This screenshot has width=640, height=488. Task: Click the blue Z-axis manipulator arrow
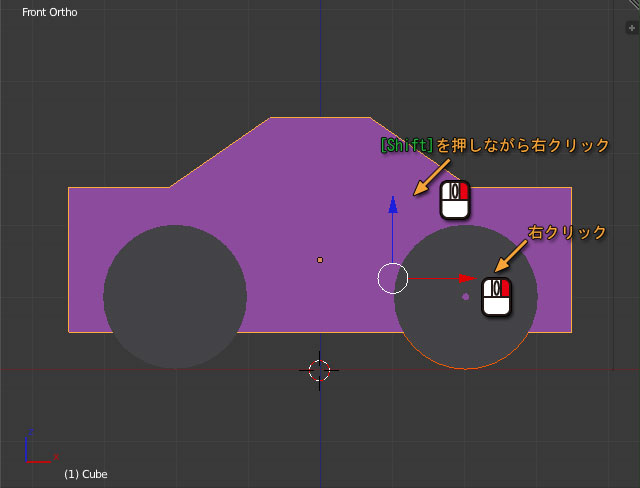(x=393, y=206)
